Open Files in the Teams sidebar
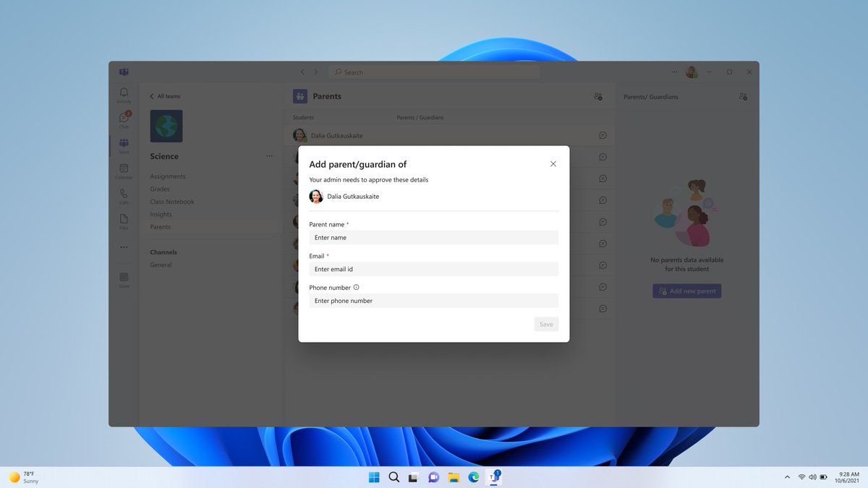The height and width of the screenshot is (488, 868). pyautogui.click(x=124, y=221)
